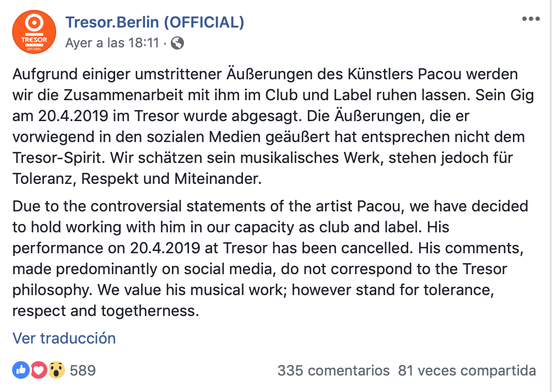The image size is (552, 392).
Task: Expand the 335 comentarios comments section
Action: [333, 371]
